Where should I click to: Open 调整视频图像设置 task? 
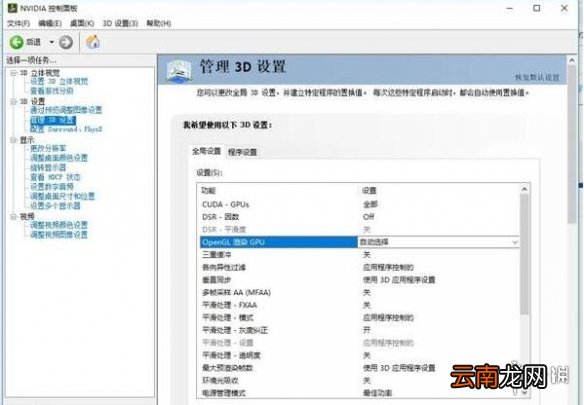tap(59, 235)
